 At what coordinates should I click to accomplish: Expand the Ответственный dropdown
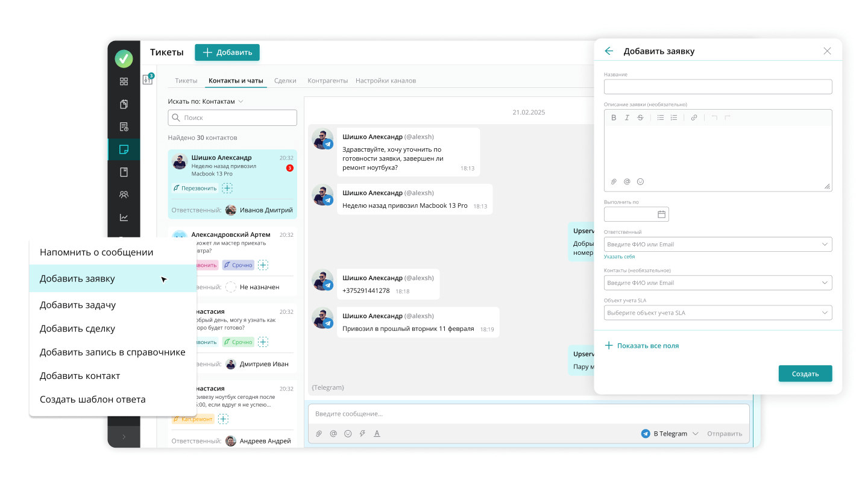(x=825, y=244)
